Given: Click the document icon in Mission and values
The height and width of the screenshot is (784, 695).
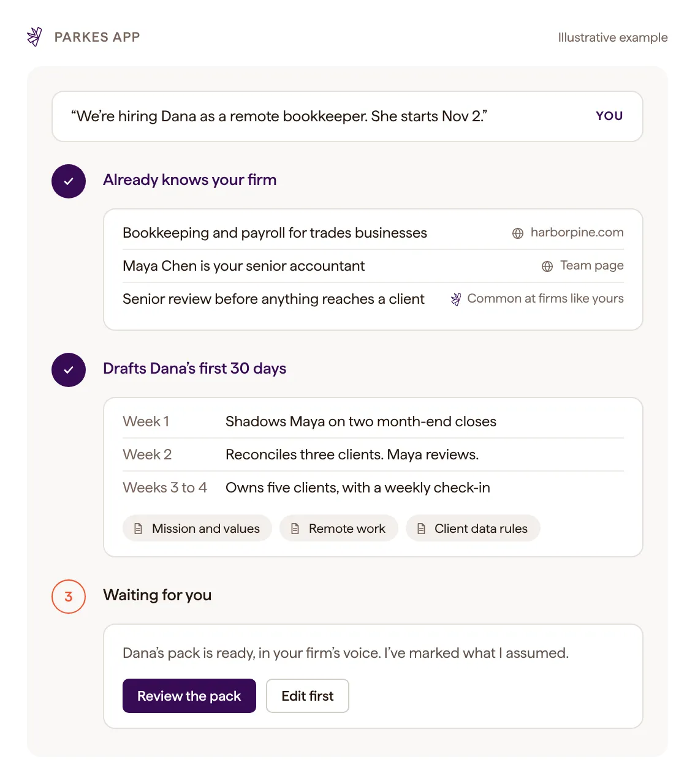Looking at the screenshot, I should 139,529.
